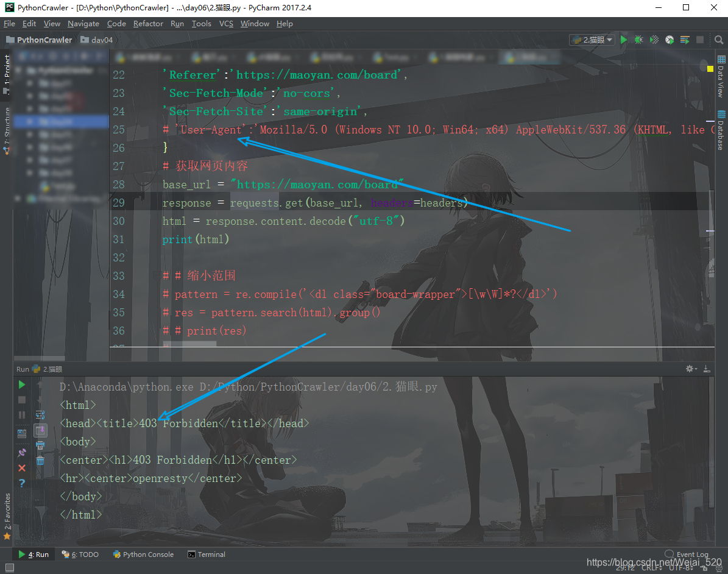This screenshot has height=574, width=728.
Task: Click the yellow inspection indicator square
Action: pos(710,69)
